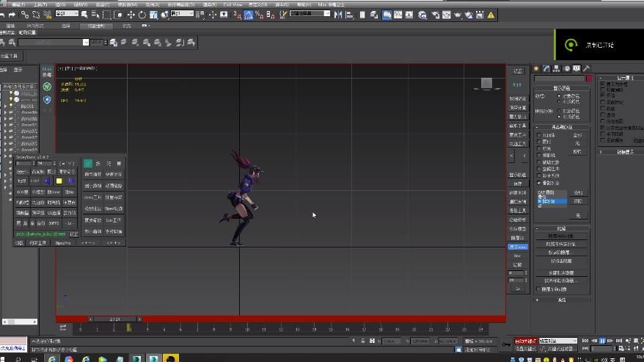Viewport: 644px width, 362px height.
Task: Toggle the Percent Snap icon
Action: pyautogui.click(x=259, y=15)
